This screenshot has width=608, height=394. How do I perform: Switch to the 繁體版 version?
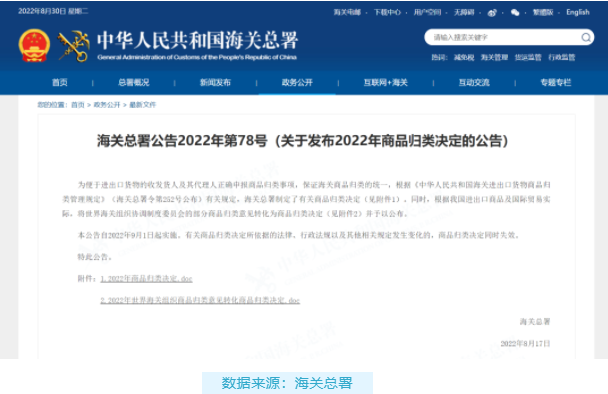(x=542, y=12)
